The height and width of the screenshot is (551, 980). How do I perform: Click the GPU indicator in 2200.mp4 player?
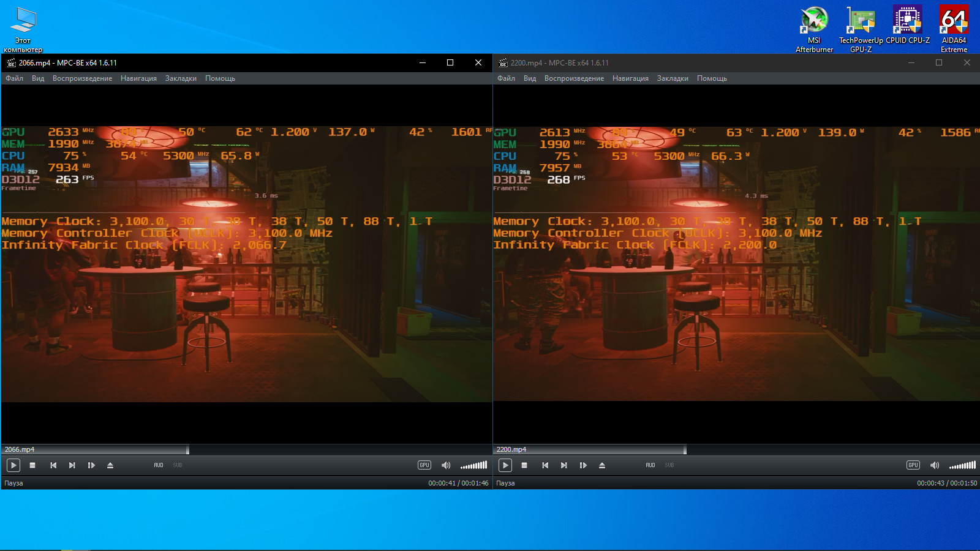coord(913,465)
